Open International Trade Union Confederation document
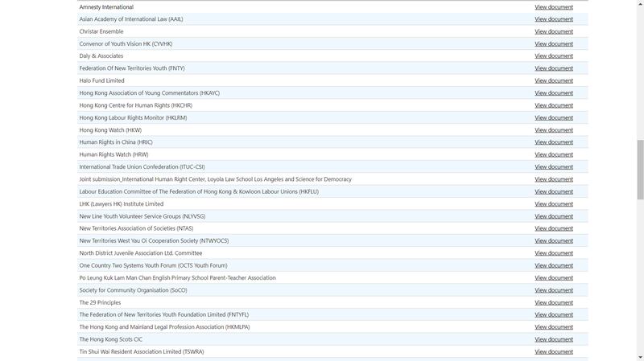Image resolution: width=644 pixels, height=361 pixels. click(554, 167)
